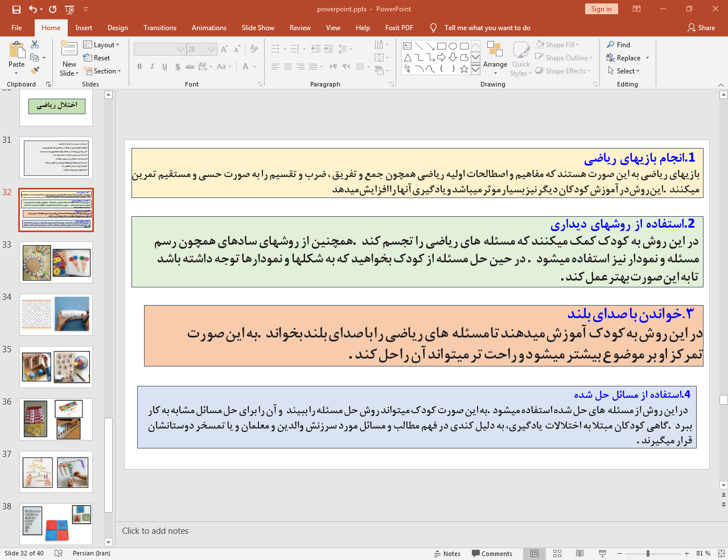Toggle center alignment button

287,67
